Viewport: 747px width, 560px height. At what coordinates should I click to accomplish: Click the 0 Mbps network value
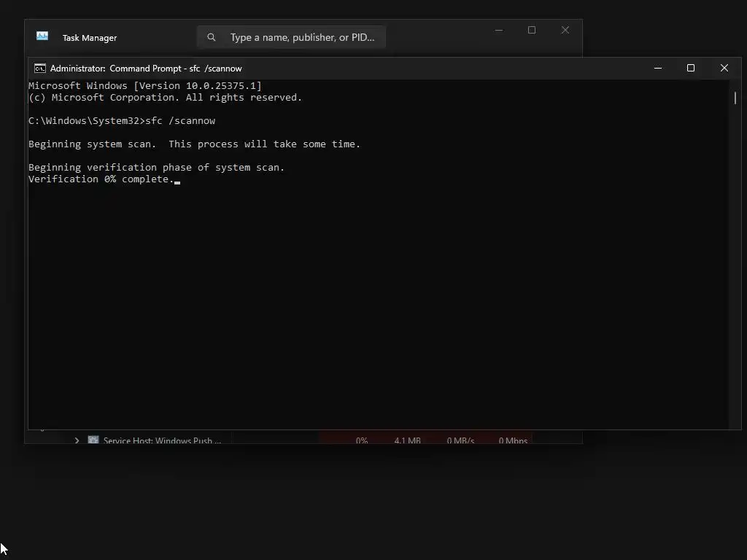513,440
